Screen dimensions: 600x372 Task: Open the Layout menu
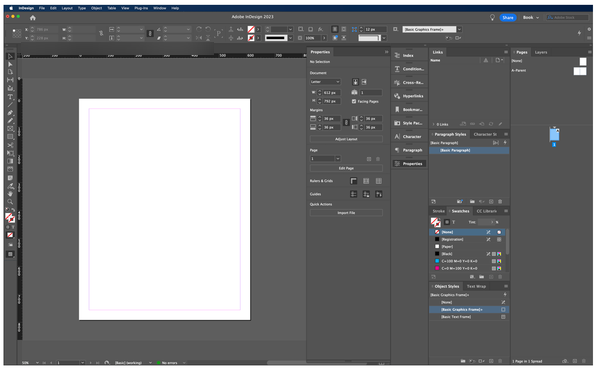pos(67,8)
